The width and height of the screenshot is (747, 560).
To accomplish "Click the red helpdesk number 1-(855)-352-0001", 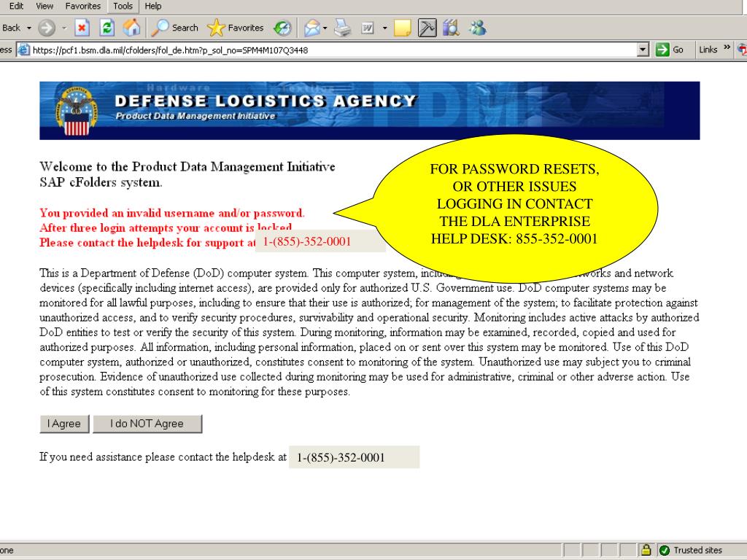I will 307,242.
